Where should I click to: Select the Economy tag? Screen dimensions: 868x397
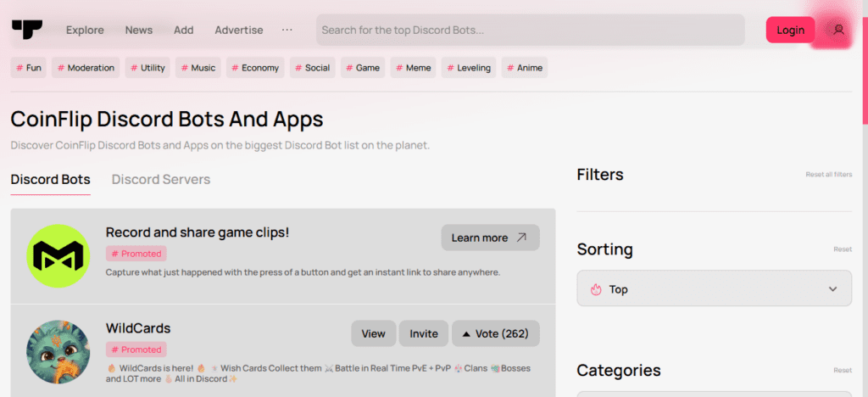click(x=255, y=68)
